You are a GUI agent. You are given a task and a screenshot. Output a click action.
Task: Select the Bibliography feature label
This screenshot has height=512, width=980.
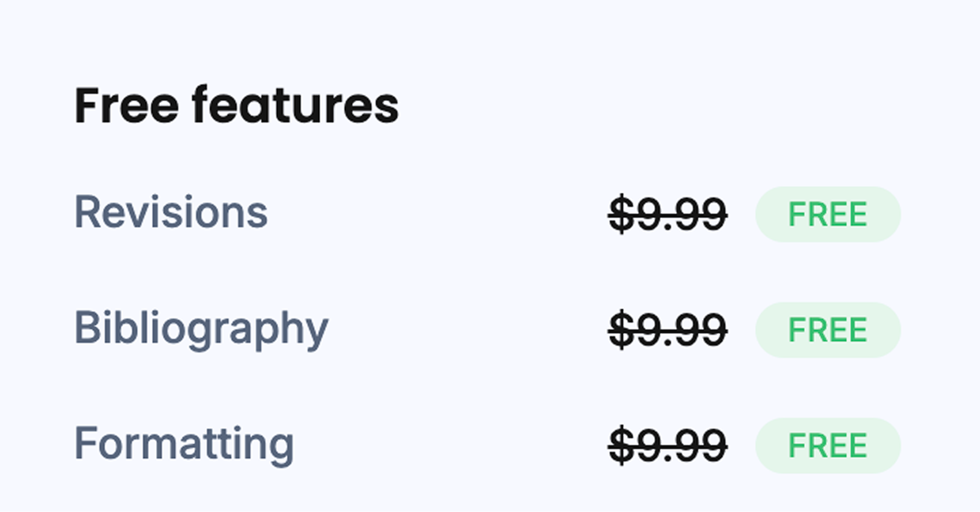(x=201, y=329)
